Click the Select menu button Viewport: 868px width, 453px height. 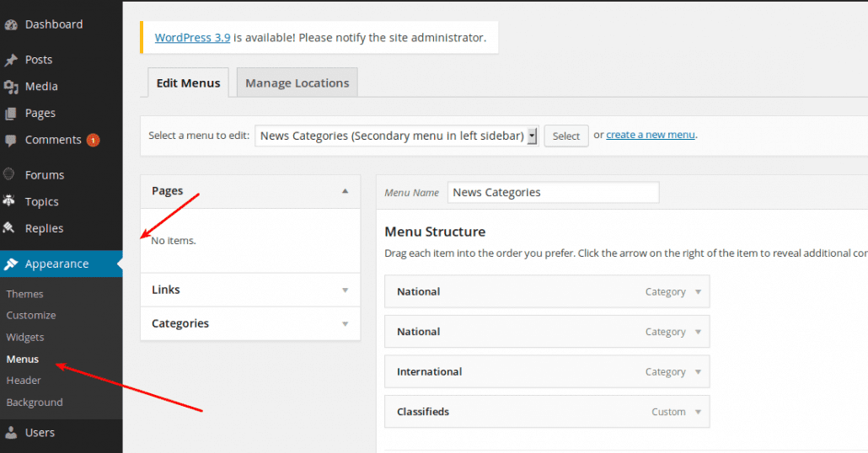tap(565, 136)
